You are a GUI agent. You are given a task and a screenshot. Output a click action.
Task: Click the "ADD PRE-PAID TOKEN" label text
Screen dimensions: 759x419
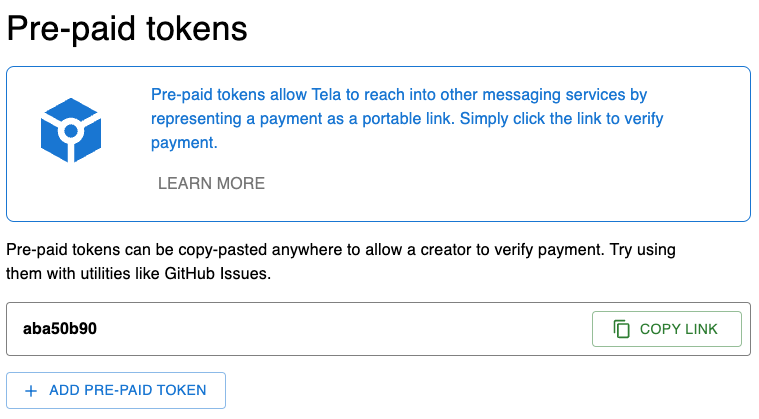(x=128, y=390)
